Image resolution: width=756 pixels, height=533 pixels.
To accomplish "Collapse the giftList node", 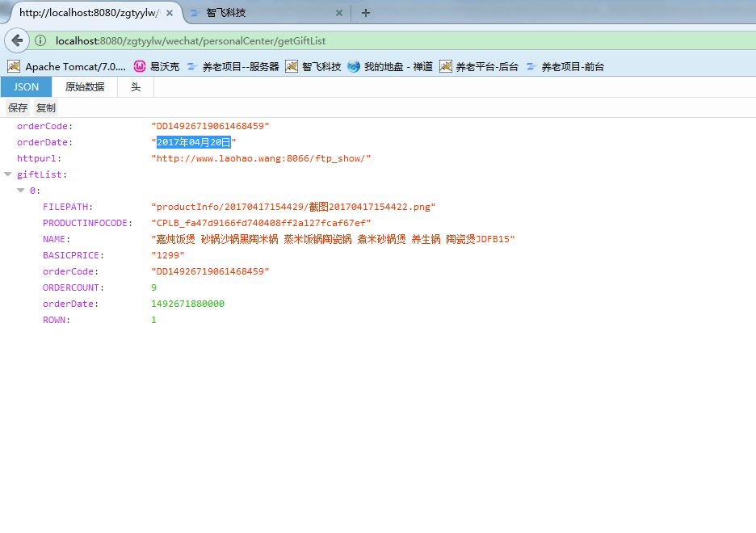I will click(8, 174).
